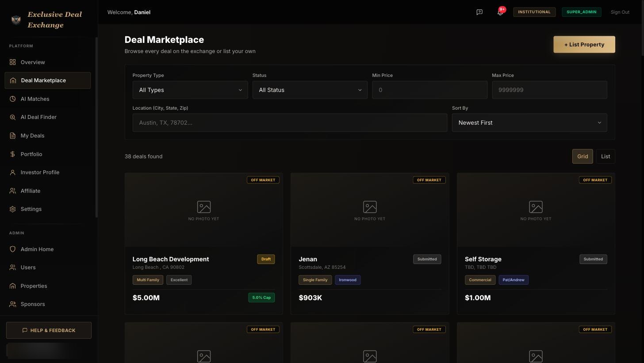The image size is (644, 363).
Task: Open the Overview grid icon
Action: [x=12, y=62]
